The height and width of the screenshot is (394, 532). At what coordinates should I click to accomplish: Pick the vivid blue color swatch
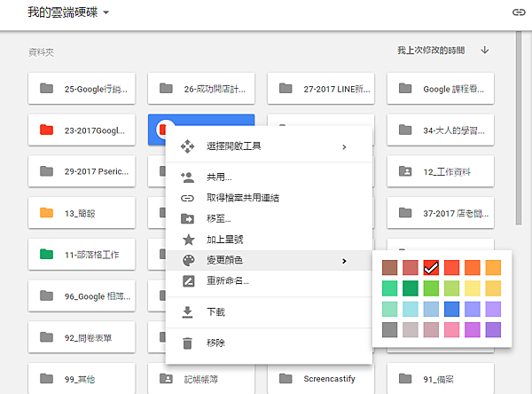click(452, 309)
